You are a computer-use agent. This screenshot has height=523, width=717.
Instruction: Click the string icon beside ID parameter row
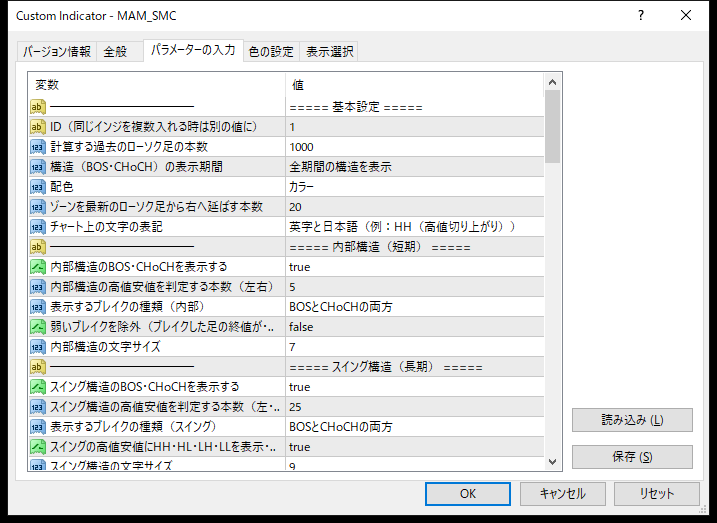pyautogui.click(x=38, y=127)
